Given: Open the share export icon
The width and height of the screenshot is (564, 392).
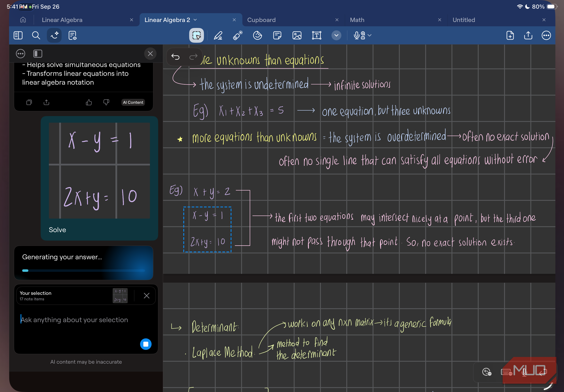Looking at the screenshot, I should [528, 35].
